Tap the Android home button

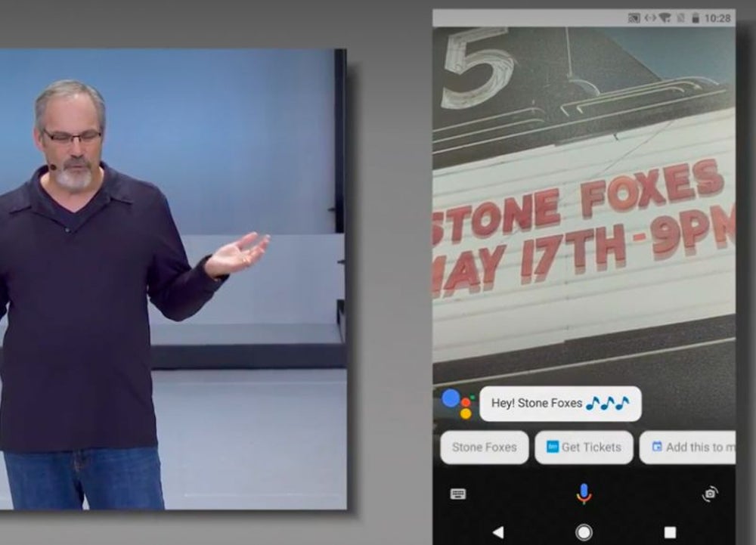(584, 532)
